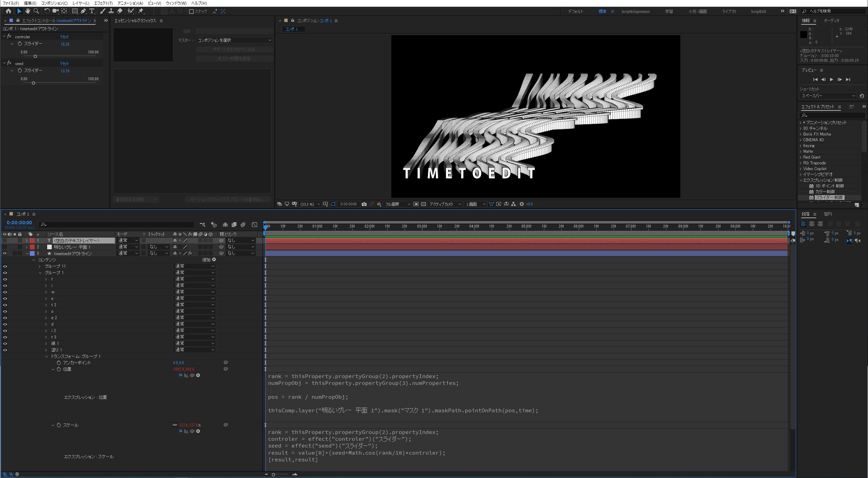Click the snapshot camera icon in viewer
Viewport: 868px width, 478px height.
coord(364,204)
